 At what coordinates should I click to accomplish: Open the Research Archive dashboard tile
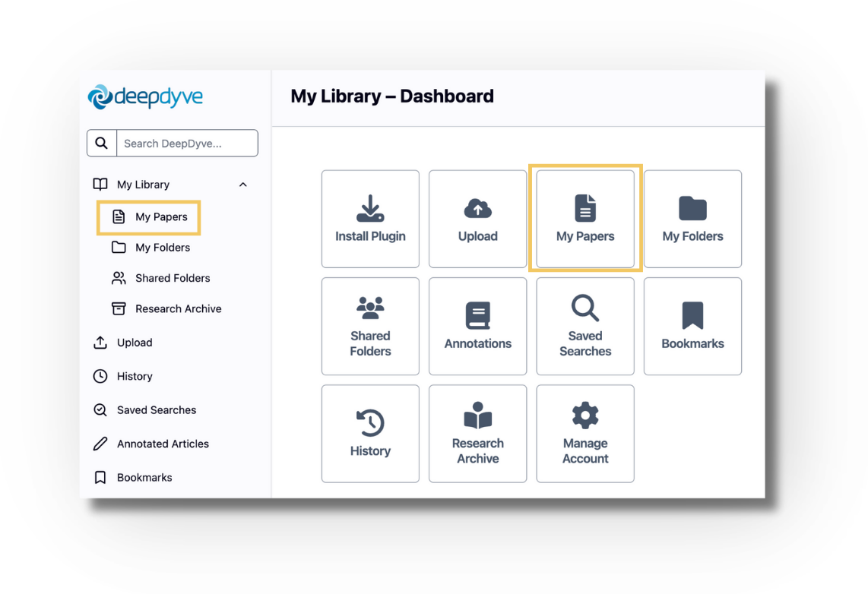[478, 434]
